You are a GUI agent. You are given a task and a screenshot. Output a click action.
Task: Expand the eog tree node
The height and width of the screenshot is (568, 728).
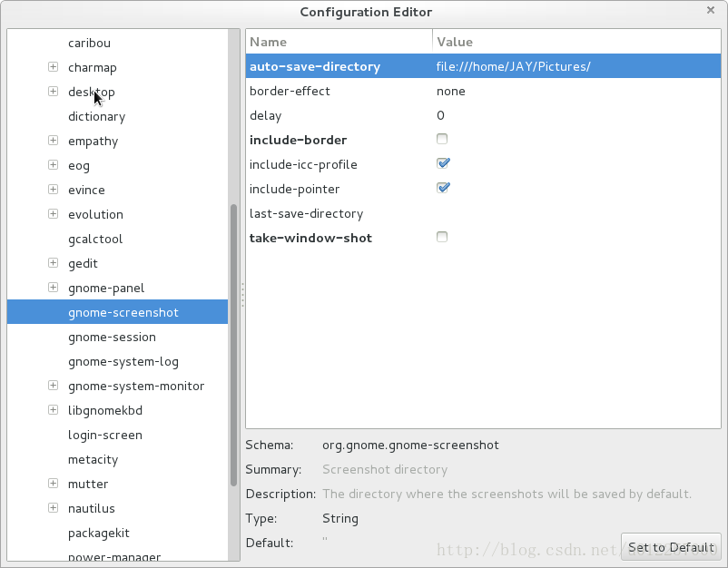pos(53,165)
